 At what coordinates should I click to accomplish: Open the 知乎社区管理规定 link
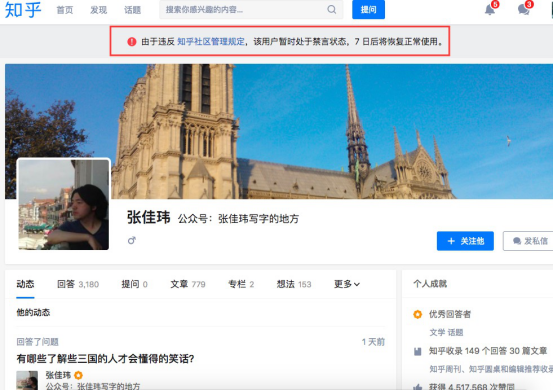(x=211, y=42)
